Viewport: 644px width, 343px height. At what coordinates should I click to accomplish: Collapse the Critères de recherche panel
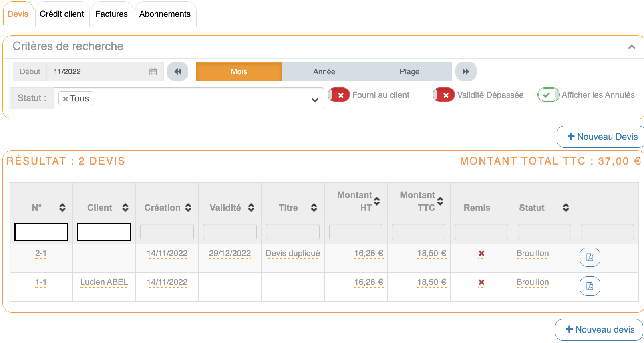coord(632,47)
